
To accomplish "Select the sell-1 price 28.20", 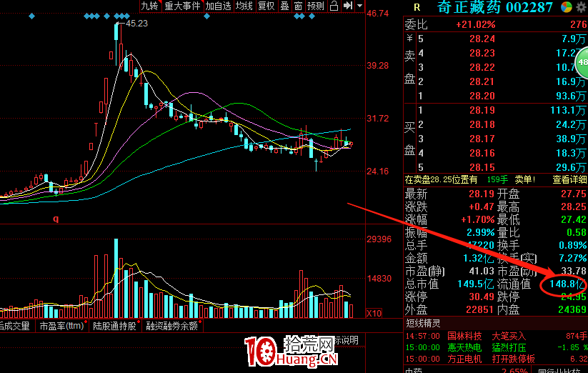I will coord(482,96).
